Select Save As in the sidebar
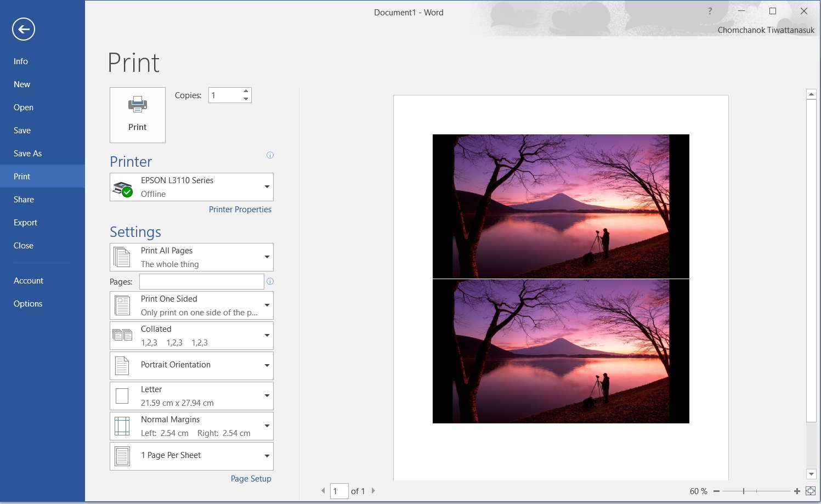The height and width of the screenshot is (504, 821). tap(27, 154)
